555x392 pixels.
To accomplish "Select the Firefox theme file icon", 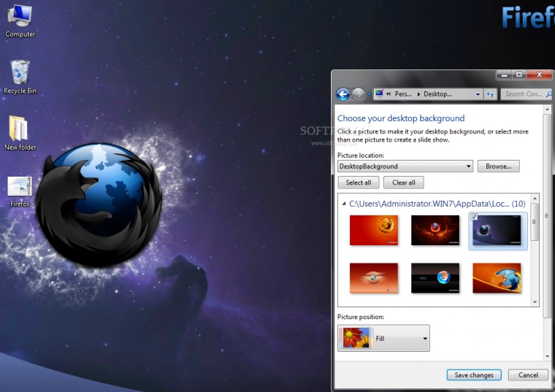I will 20,191.
